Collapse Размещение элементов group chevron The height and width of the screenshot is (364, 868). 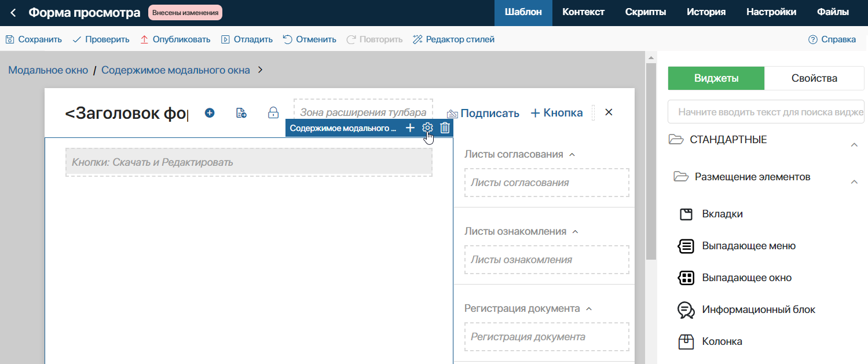pyautogui.click(x=854, y=182)
